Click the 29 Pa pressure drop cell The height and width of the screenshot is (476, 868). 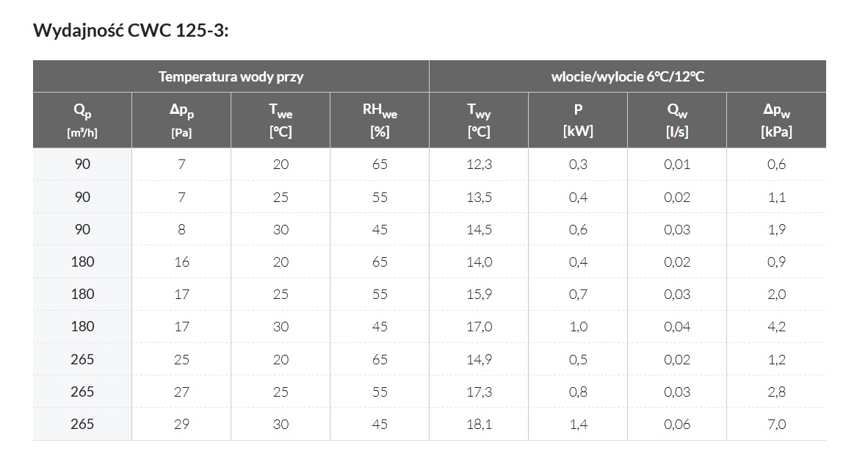181,424
